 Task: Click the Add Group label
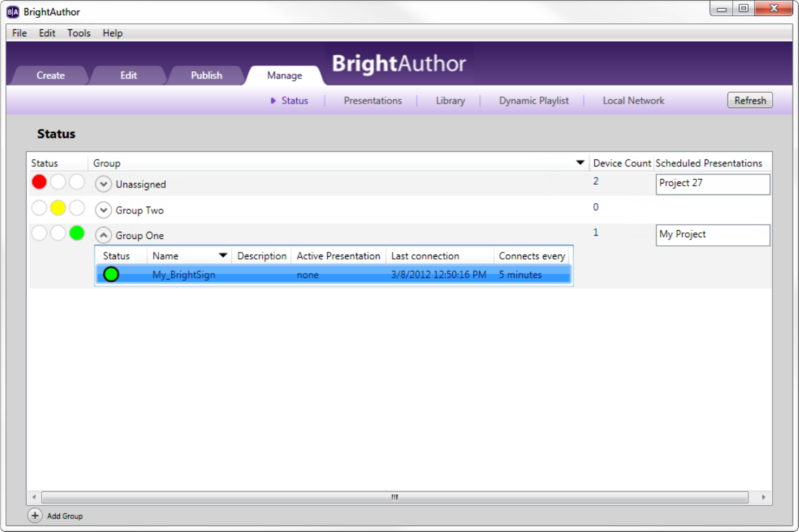tap(65, 516)
